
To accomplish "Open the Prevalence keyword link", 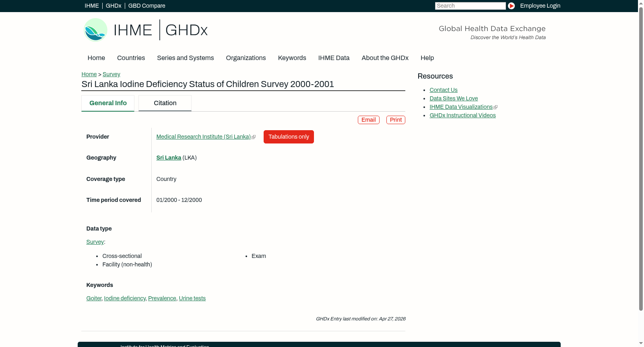I will (162, 298).
